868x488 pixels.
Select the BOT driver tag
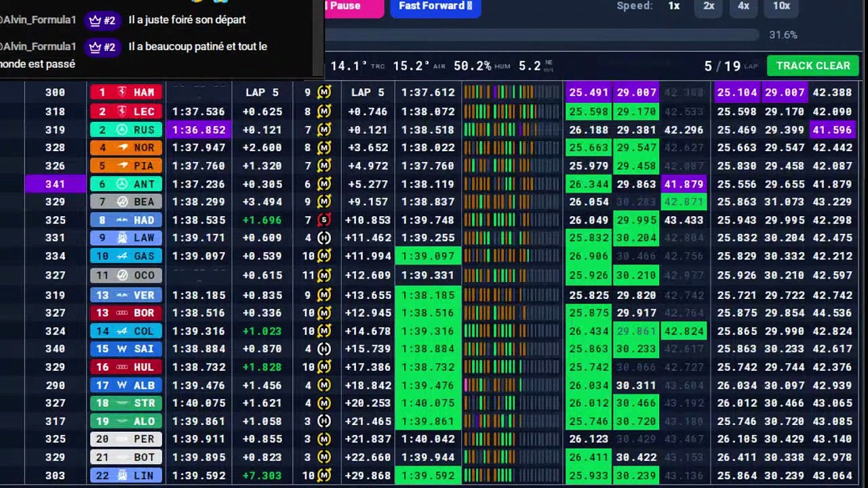pos(126,457)
